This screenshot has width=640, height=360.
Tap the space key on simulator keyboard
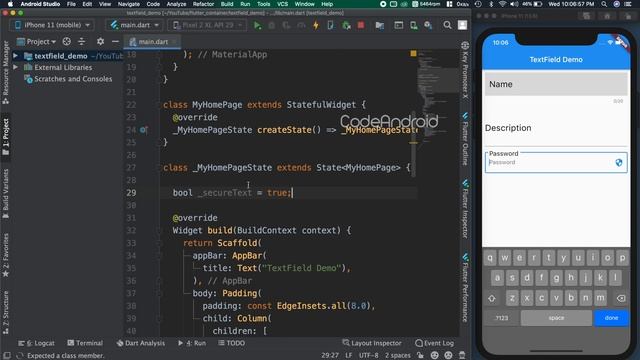coord(556,318)
